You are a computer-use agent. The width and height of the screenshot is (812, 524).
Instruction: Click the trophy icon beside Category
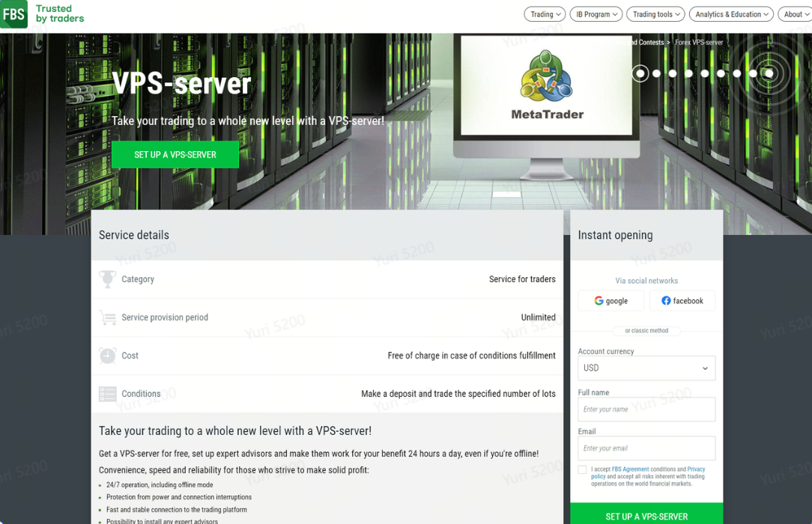[x=108, y=278]
